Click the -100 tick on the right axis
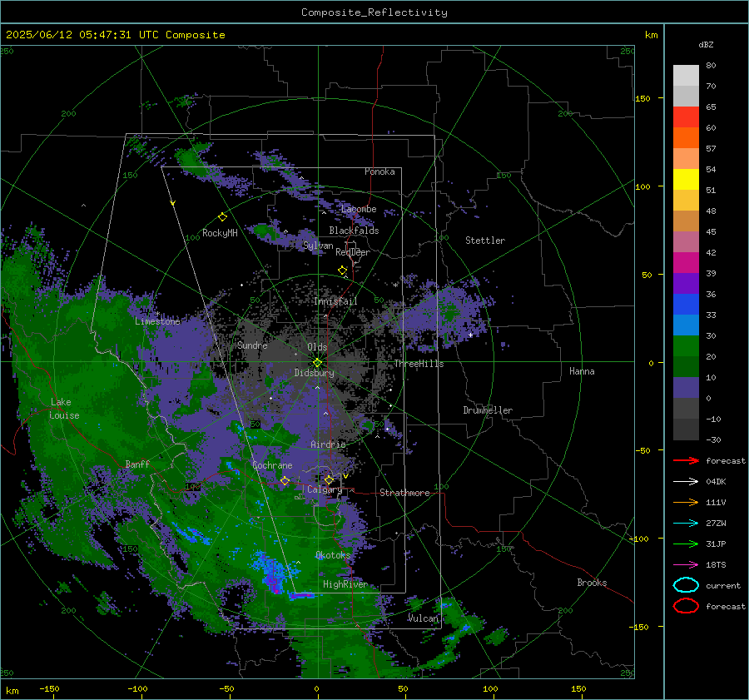This screenshot has width=749, height=700. pos(638,539)
